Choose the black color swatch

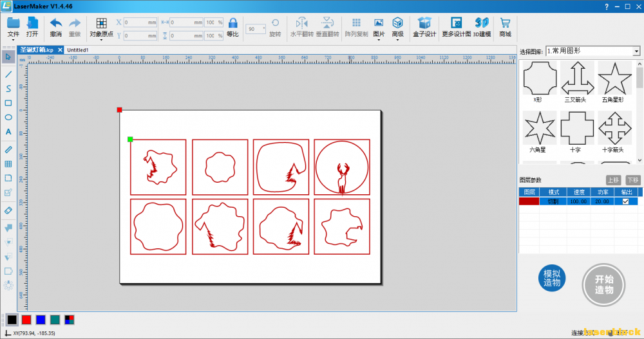tap(12, 320)
